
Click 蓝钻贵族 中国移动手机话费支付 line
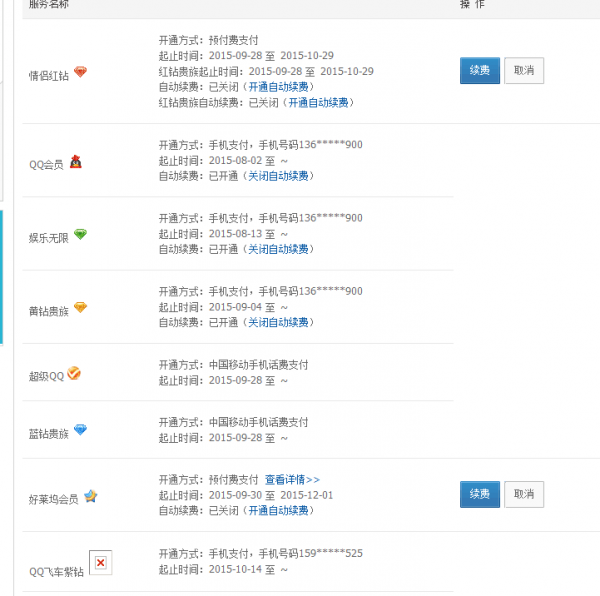233,422
